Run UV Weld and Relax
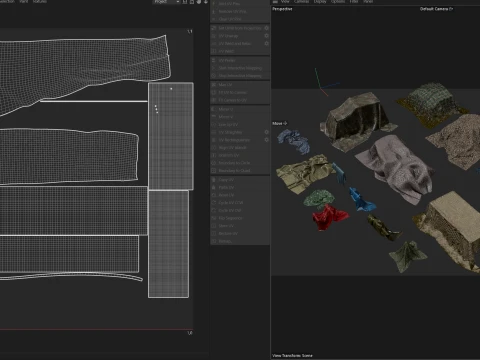This screenshot has width=480, height=360. pyautogui.click(x=235, y=43)
